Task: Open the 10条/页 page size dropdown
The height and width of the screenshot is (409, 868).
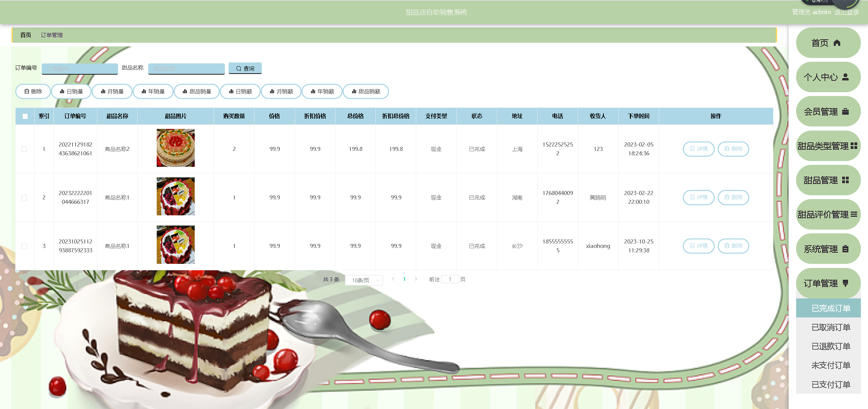Action: pos(364,280)
